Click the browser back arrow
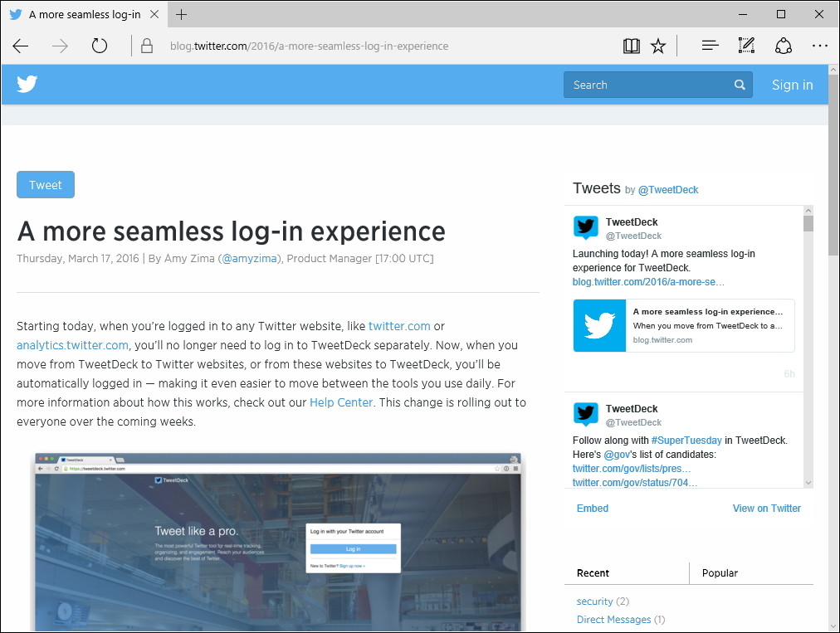The width and height of the screenshot is (840, 633). pyautogui.click(x=21, y=46)
